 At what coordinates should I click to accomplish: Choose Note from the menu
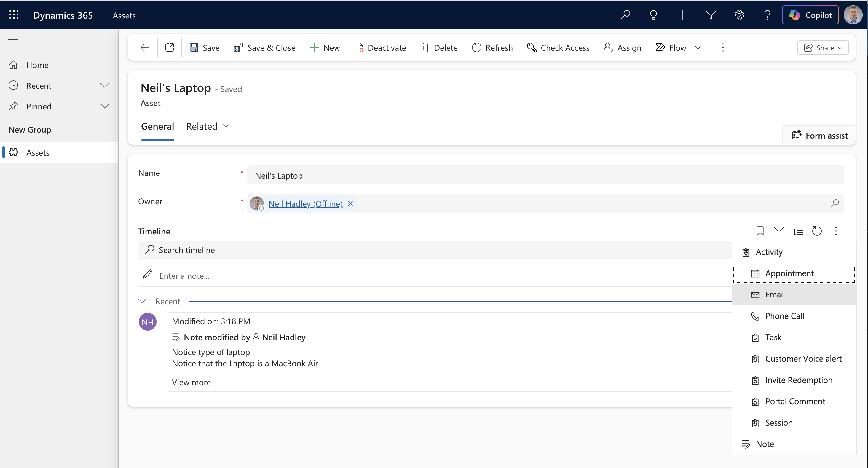pos(794,444)
